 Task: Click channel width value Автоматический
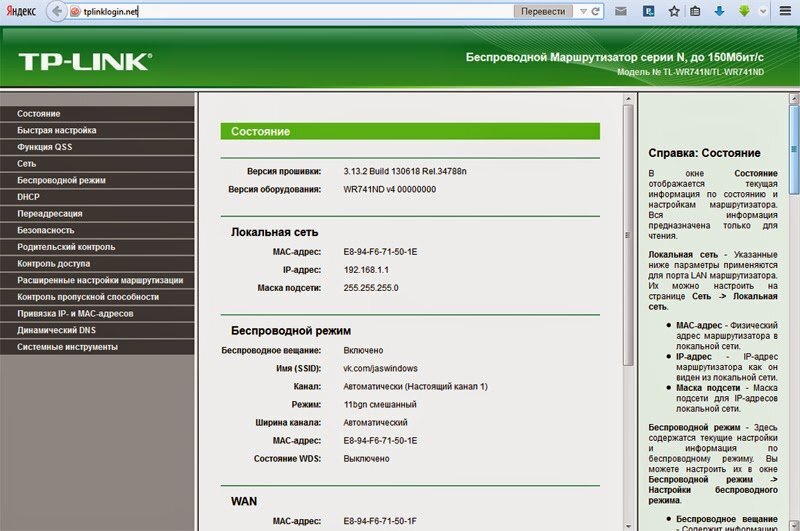point(375,423)
